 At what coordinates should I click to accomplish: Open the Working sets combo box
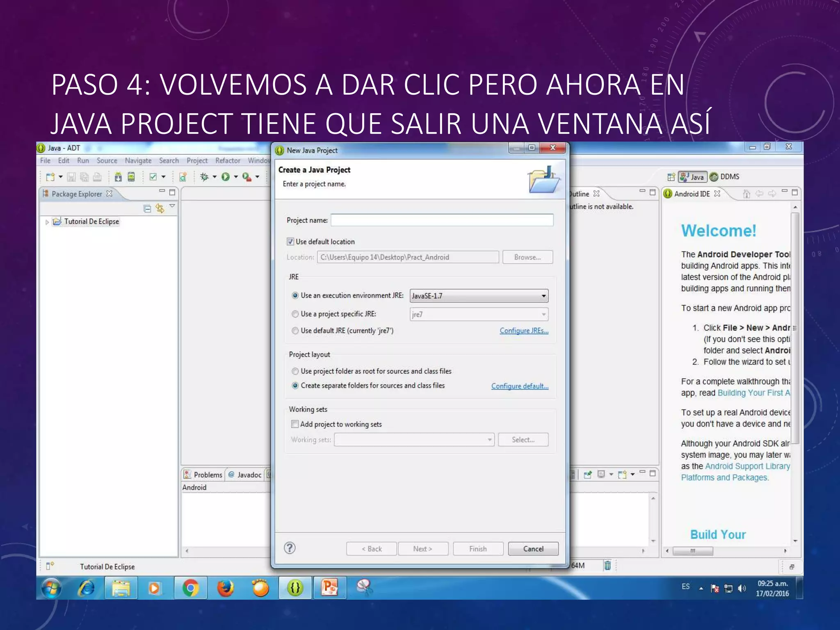(x=414, y=440)
